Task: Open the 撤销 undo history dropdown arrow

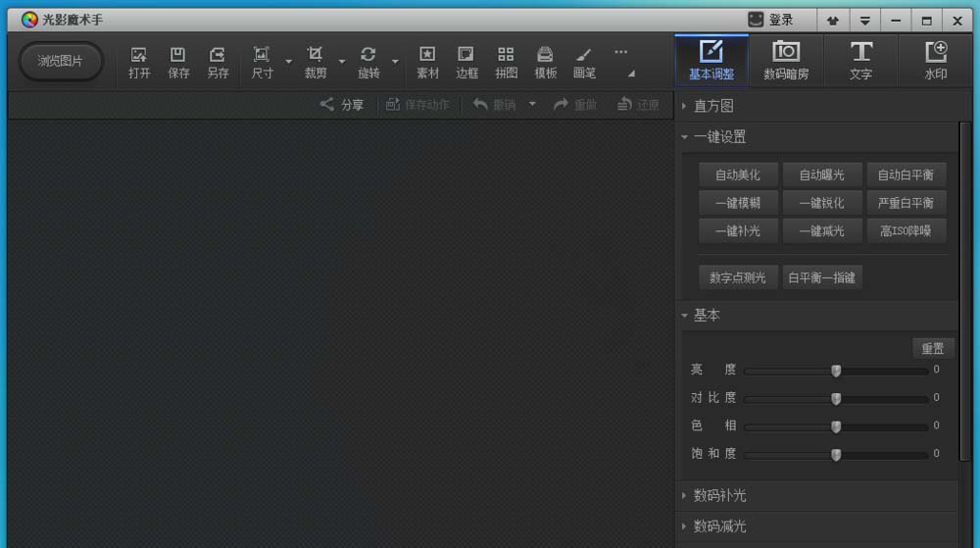Action: [532, 104]
